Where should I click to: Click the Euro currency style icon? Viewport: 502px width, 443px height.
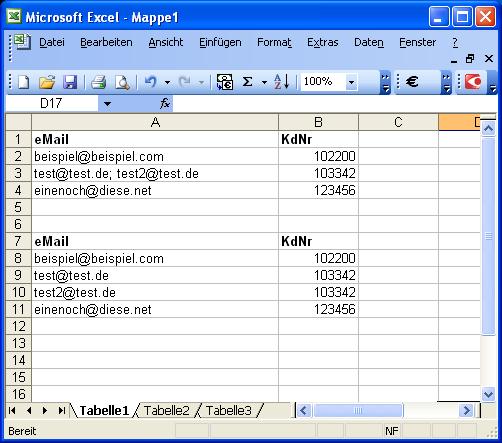pos(412,82)
